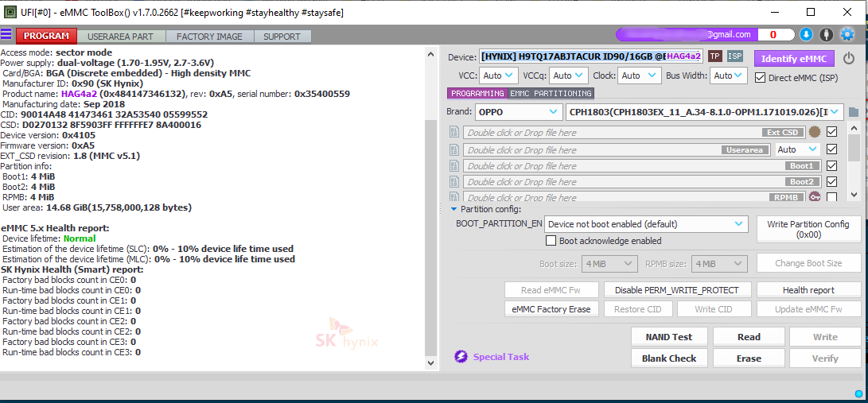
Task: Open settings via the blue gear icon
Action: [x=847, y=34]
